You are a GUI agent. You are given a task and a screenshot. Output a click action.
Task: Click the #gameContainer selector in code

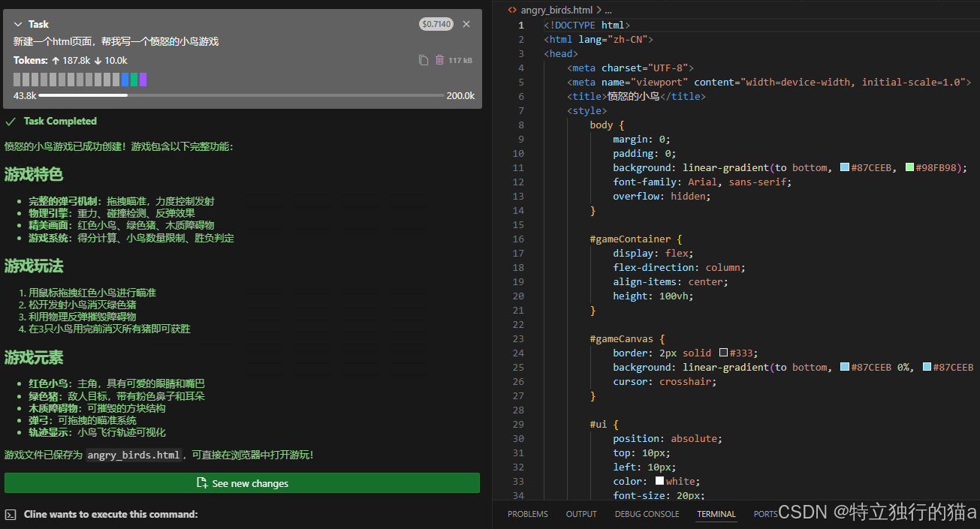tap(630, 239)
